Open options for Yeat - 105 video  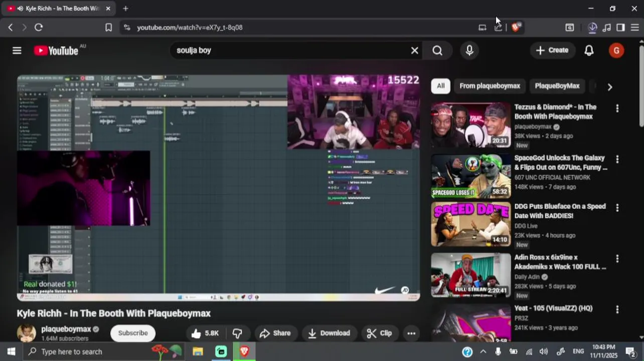pos(617,309)
